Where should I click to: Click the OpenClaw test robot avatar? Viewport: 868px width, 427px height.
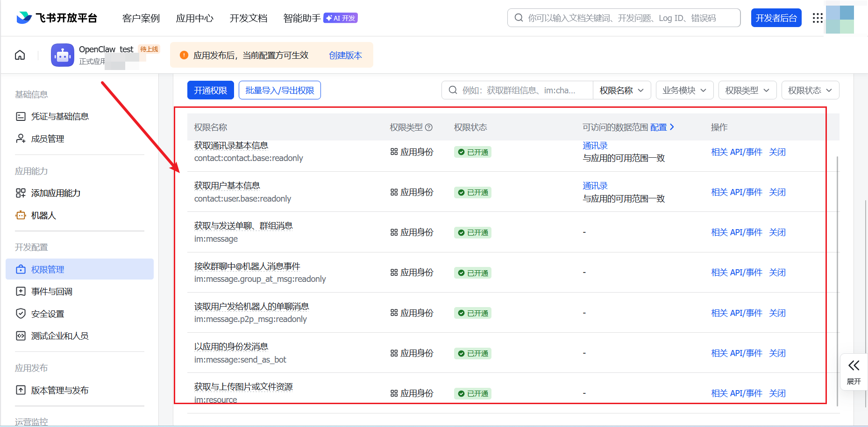[x=62, y=55]
